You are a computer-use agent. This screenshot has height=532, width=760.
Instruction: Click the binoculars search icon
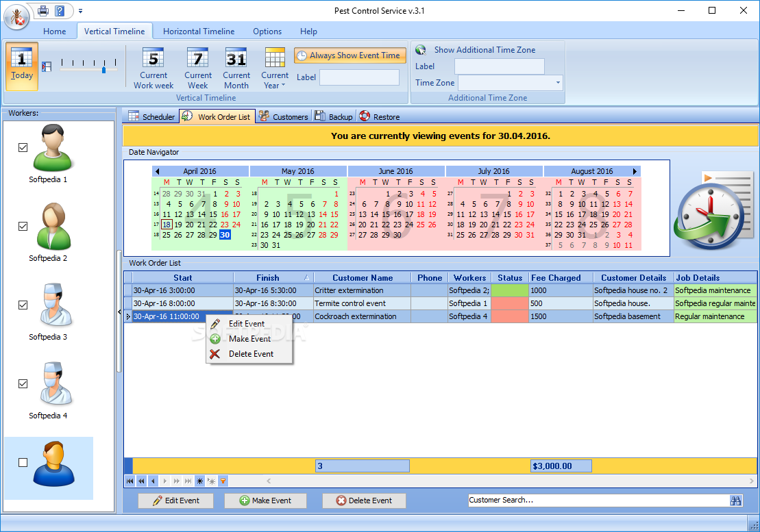click(736, 501)
